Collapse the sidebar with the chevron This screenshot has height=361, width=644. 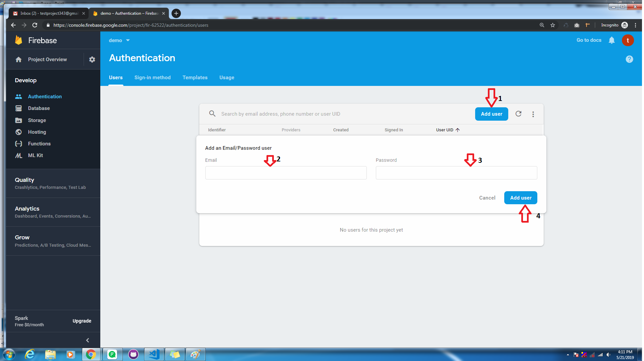(88, 340)
